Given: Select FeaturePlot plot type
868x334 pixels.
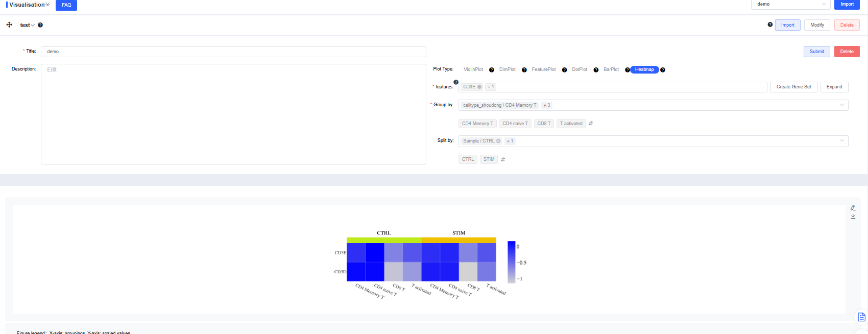Looking at the screenshot, I should 543,69.
